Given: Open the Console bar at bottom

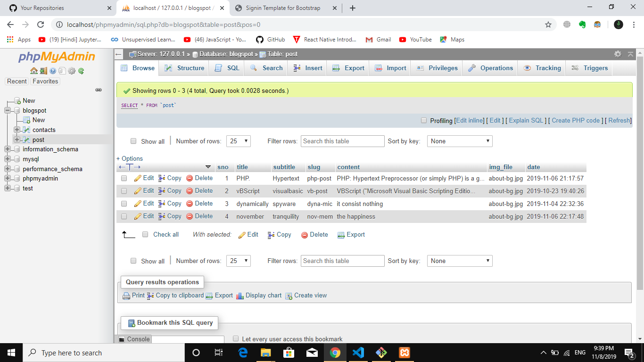Looking at the screenshot, I should click(134, 339).
